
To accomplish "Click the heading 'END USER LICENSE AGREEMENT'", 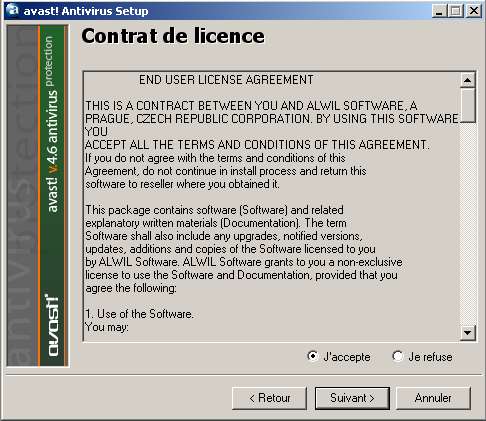I will pyautogui.click(x=226, y=80).
